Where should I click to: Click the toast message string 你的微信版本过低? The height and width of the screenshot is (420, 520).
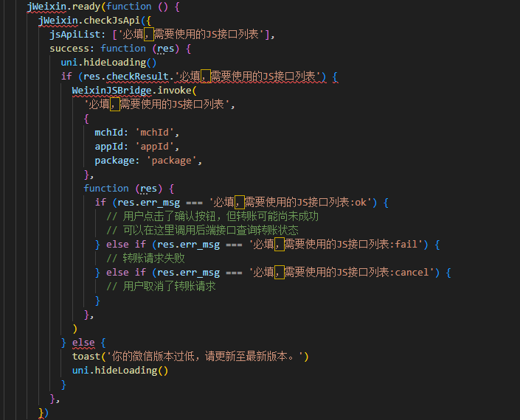201,357
